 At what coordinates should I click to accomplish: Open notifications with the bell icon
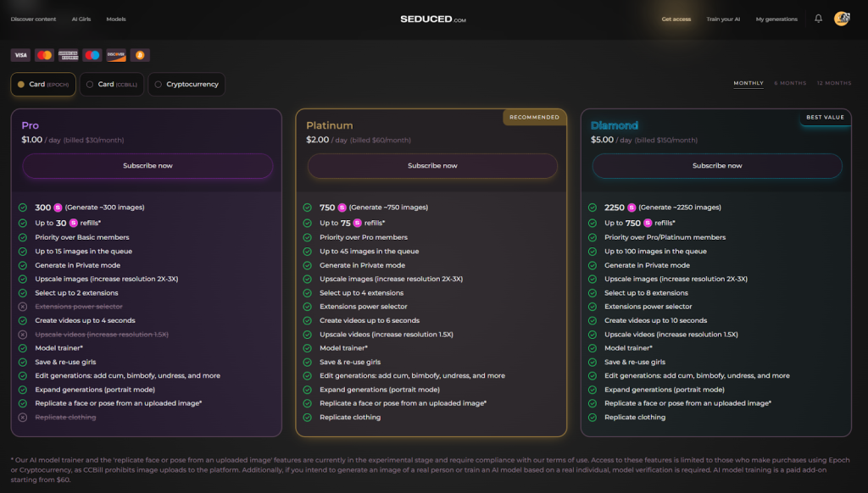tap(818, 19)
